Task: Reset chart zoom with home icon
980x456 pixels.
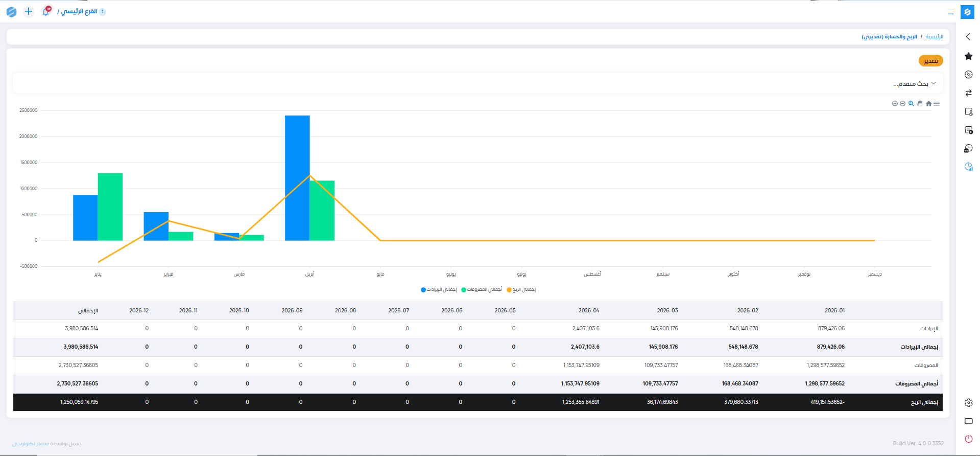Action: (928, 104)
